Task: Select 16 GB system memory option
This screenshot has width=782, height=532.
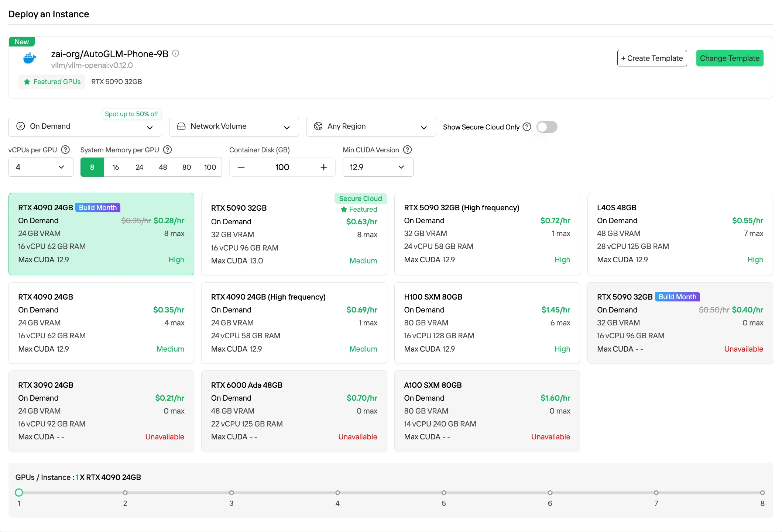Action: [x=116, y=167]
